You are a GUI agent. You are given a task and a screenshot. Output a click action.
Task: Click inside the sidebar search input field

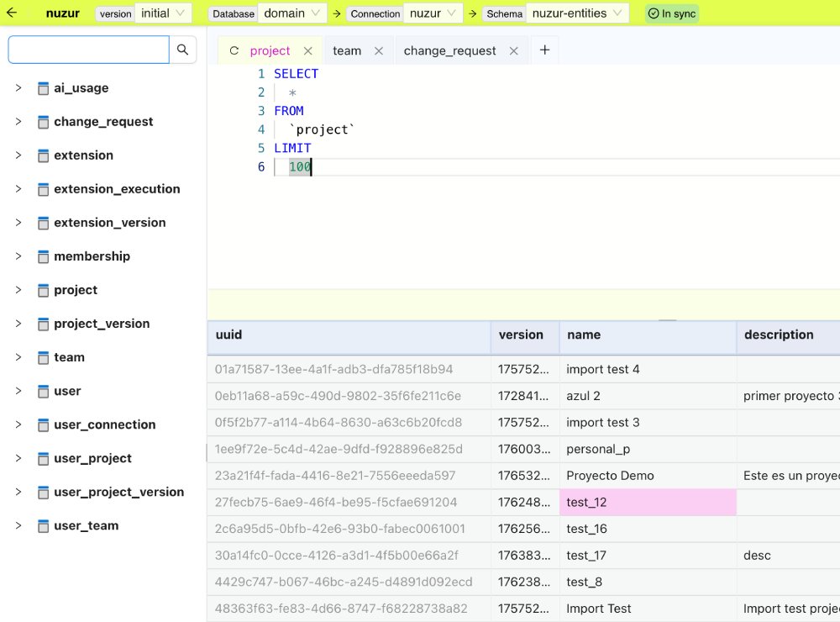[x=88, y=50]
